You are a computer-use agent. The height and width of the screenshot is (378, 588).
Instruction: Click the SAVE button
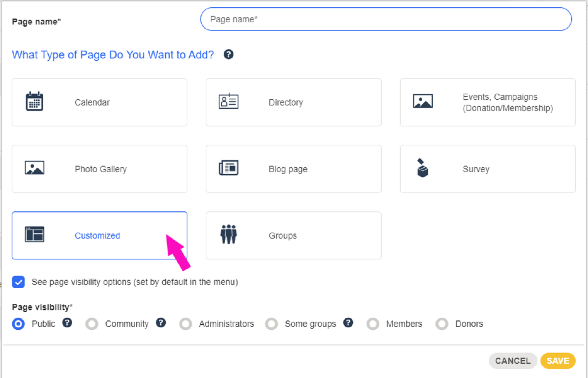[558, 361]
